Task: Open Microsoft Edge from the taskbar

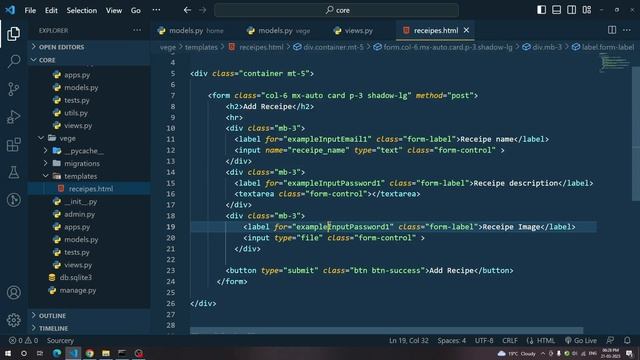Action: pos(57,353)
